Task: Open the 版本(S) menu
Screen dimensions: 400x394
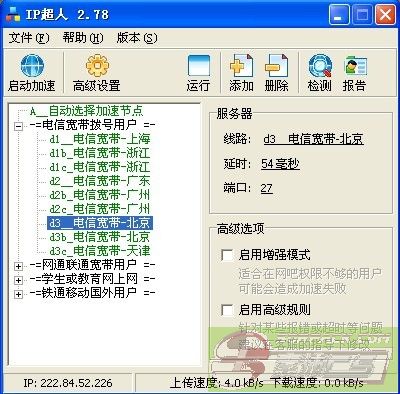Action: [137, 38]
